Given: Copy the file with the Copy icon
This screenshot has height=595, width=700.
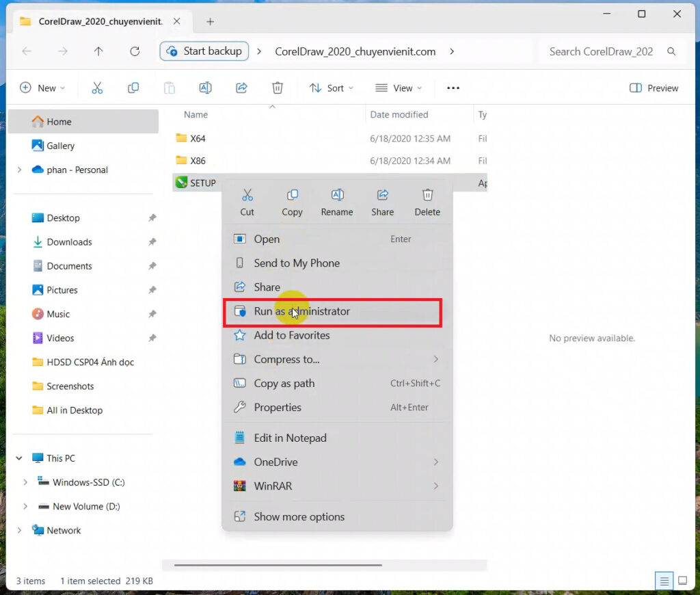Looking at the screenshot, I should pyautogui.click(x=292, y=201).
